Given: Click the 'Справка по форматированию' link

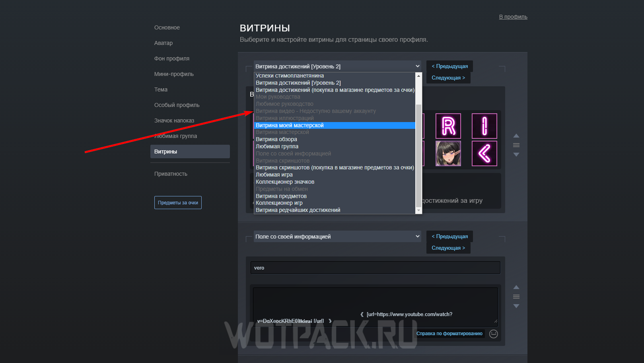Looking at the screenshot, I should click(449, 334).
